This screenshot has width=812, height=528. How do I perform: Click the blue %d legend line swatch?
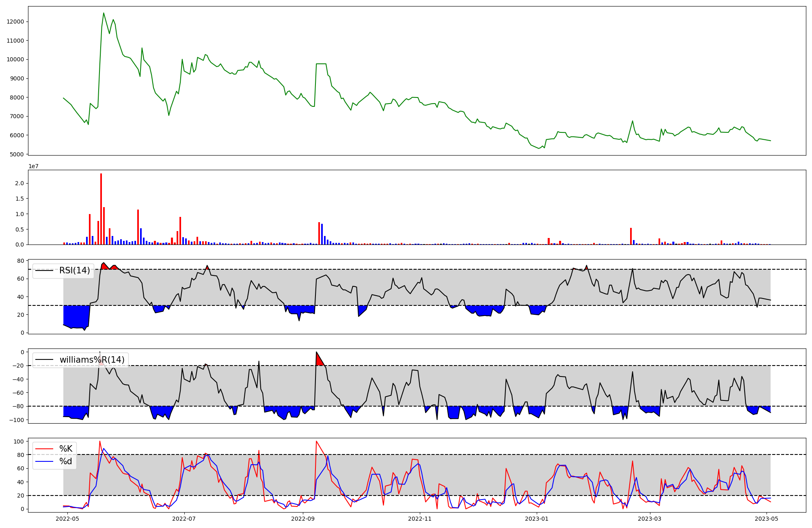click(x=45, y=461)
